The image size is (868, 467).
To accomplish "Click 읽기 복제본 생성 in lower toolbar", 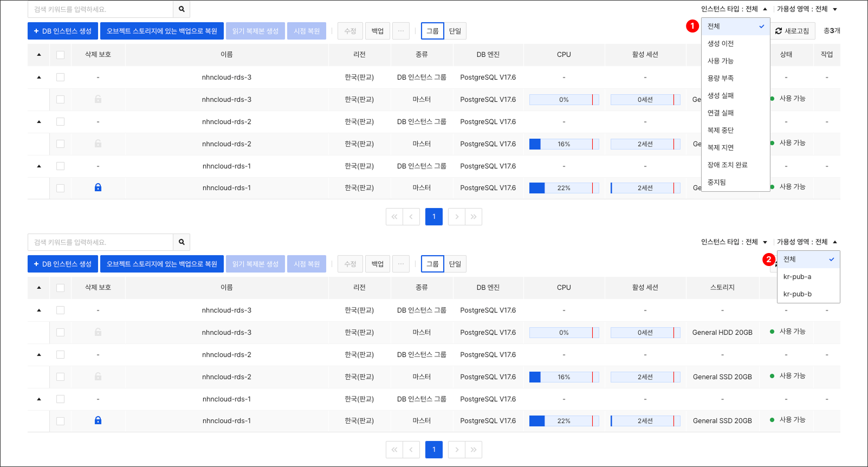I will coord(255,264).
